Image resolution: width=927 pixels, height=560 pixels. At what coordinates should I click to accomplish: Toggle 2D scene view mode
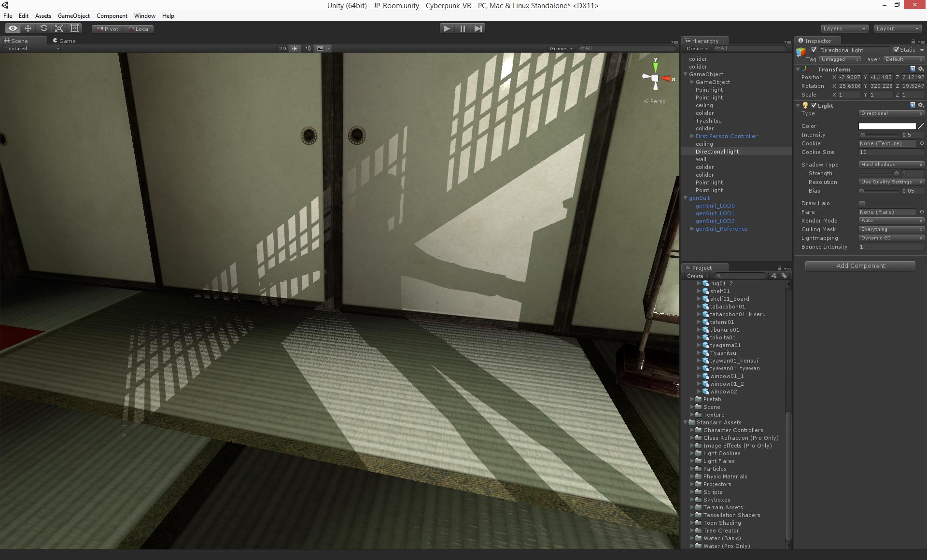click(x=282, y=48)
